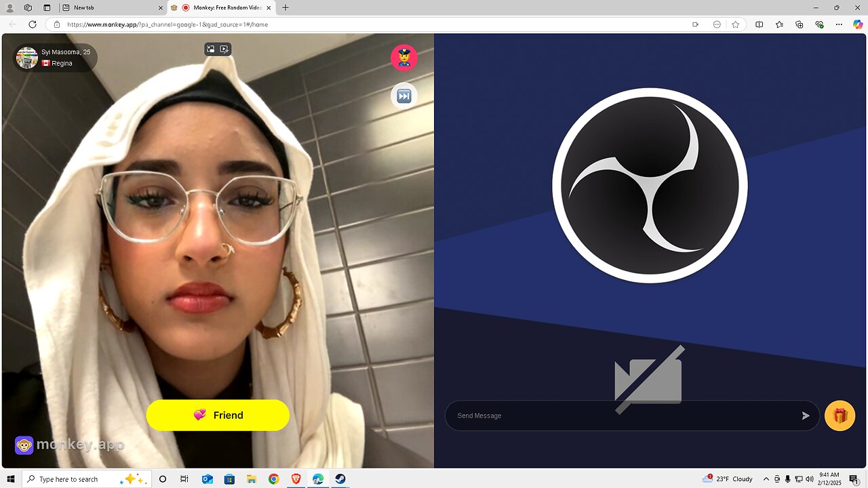This screenshot has height=488, width=868.
Task: Open the volume control in the tray
Action: click(x=809, y=479)
